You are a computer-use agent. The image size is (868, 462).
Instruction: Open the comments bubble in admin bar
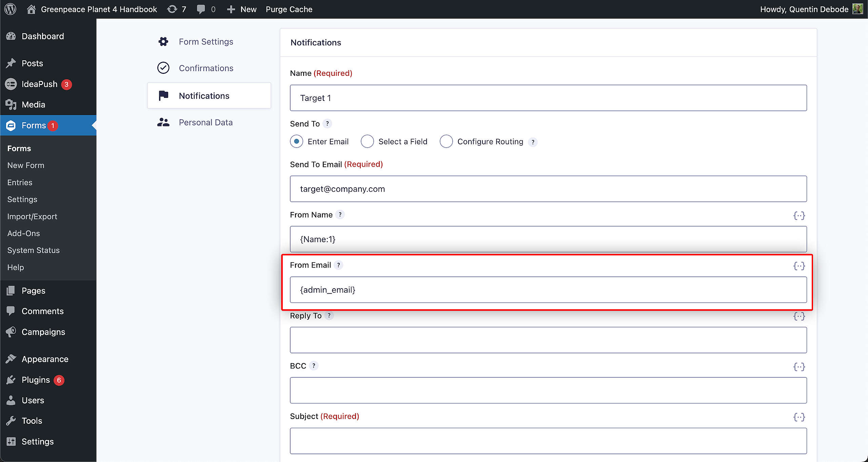pos(201,9)
